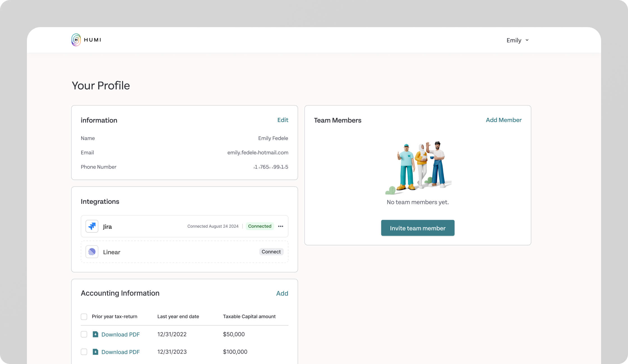Click the team members illustration
628x364 pixels.
click(x=418, y=167)
